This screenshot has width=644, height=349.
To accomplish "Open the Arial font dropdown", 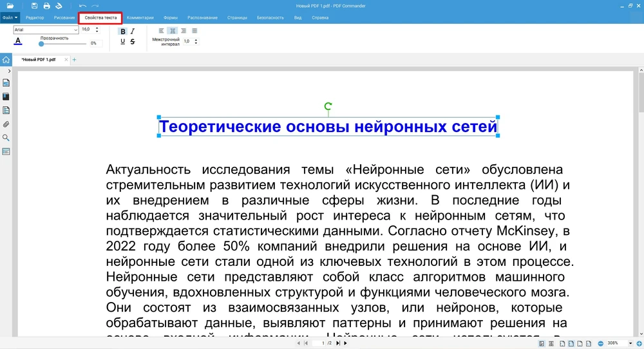I will point(45,30).
